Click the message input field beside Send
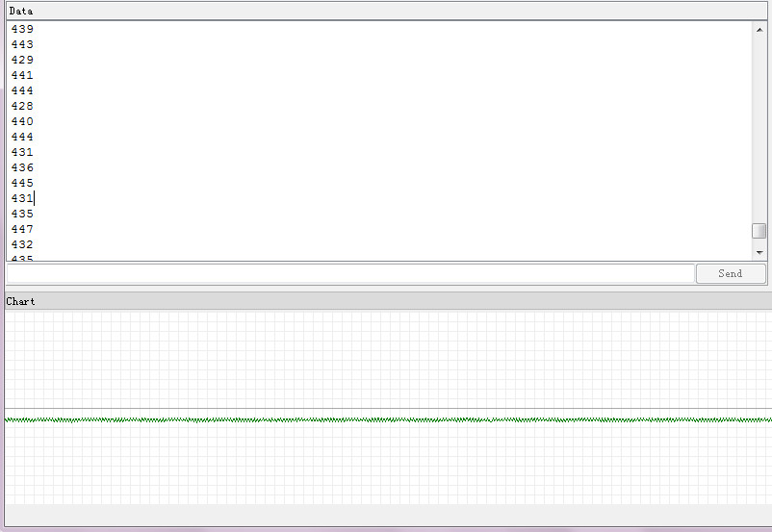This screenshot has width=772, height=532. click(x=350, y=273)
